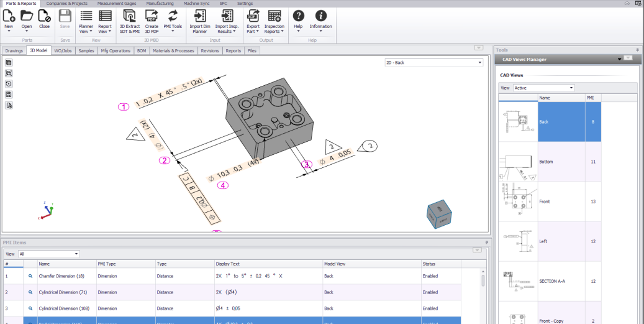This screenshot has width=644, height=324.
Task: Click the save icon in viewer sidebar
Action: tap(9, 95)
